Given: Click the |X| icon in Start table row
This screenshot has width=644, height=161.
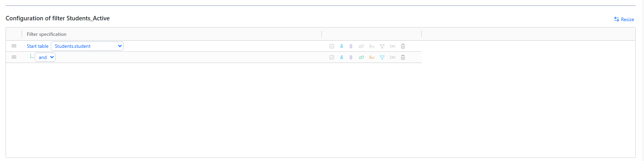Looking at the screenshot, I should (x=393, y=46).
